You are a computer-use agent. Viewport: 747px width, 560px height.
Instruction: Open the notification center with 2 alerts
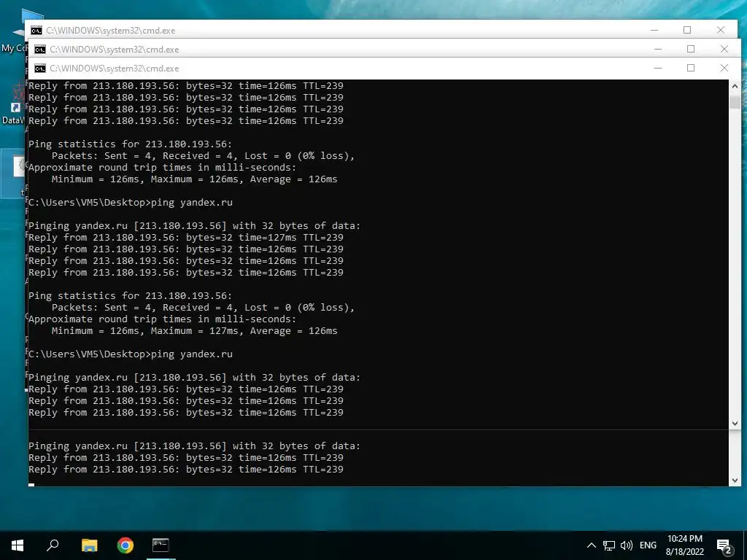(x=724, y=546)
